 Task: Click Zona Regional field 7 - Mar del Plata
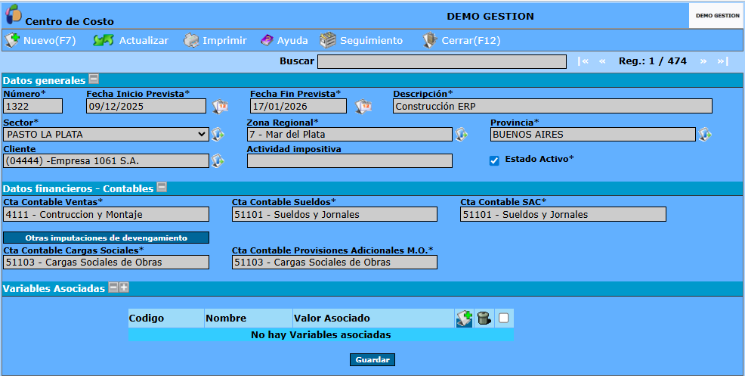(350, 135)
